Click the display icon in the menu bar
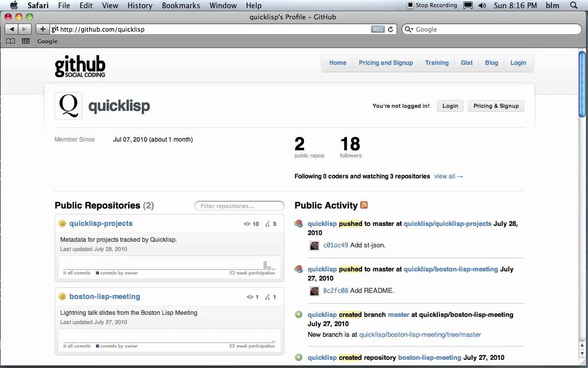The width and height of the screenshot is (588, 368). pos(468,5)
